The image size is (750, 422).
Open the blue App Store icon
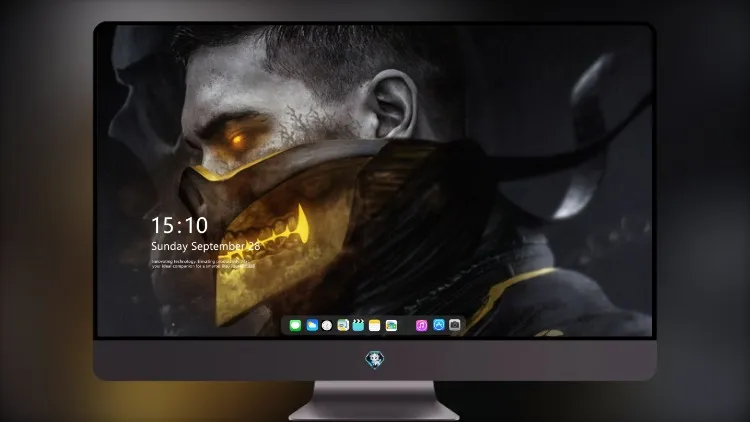439,325
